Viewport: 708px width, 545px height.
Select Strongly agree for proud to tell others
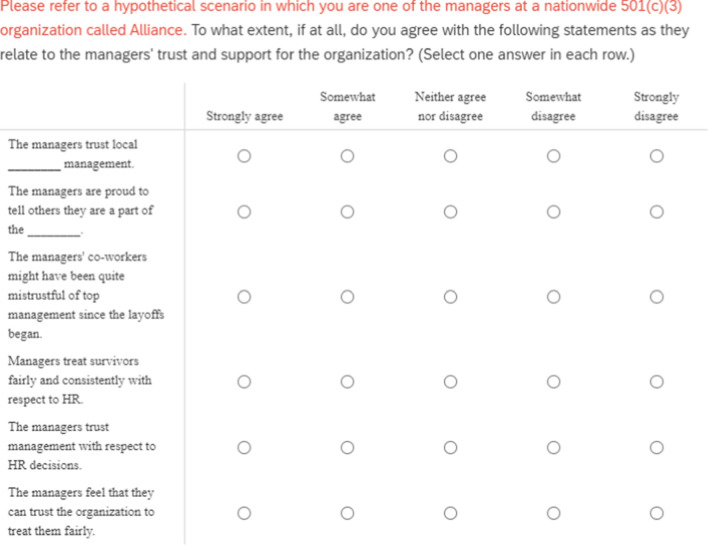click(x=243, y=211)
